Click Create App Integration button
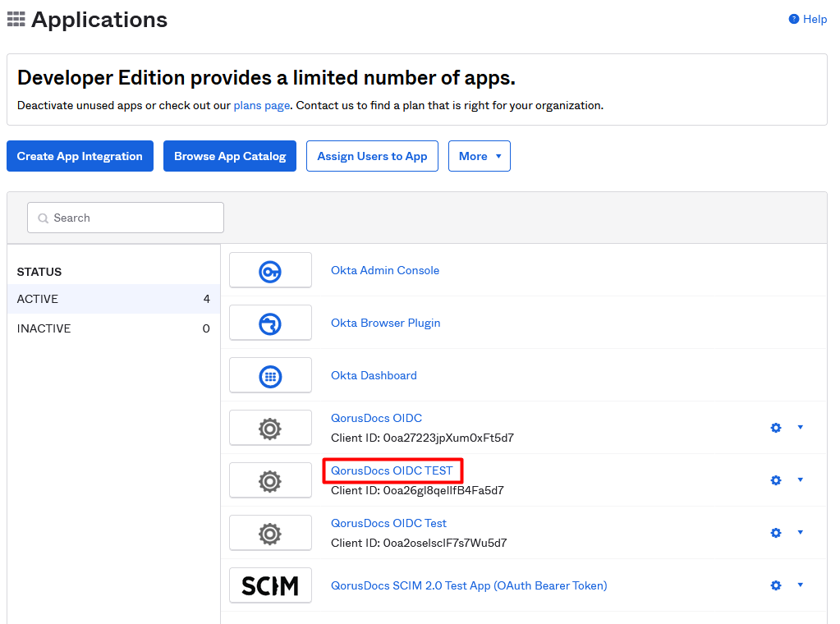 [x=80, y=156]
